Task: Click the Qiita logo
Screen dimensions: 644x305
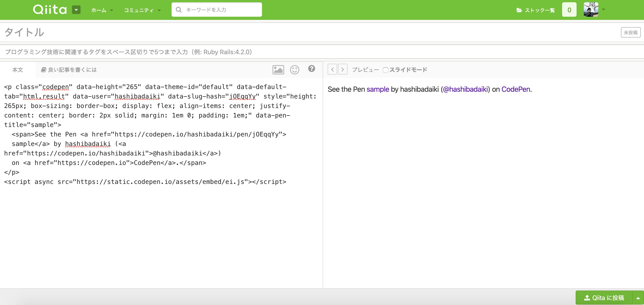Action: click(x=50, y=10)
